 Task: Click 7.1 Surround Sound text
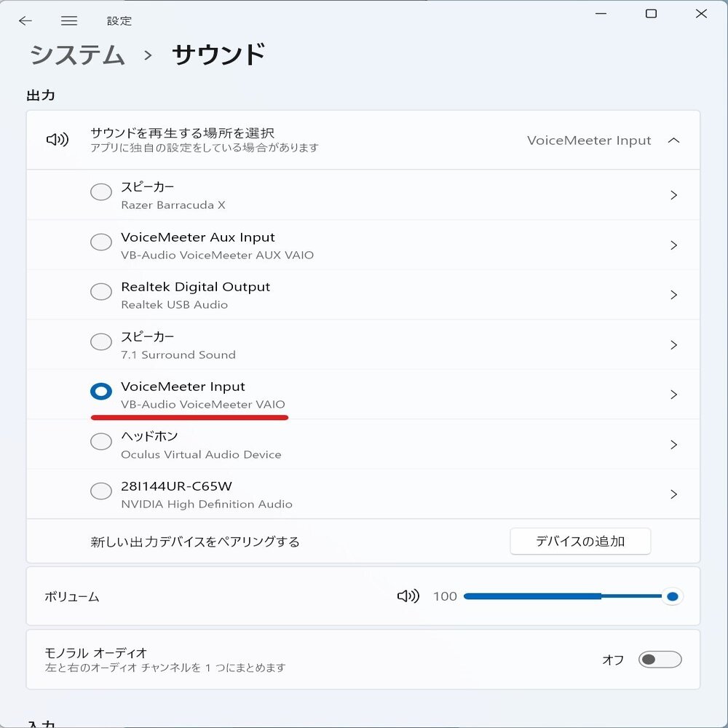178,355
